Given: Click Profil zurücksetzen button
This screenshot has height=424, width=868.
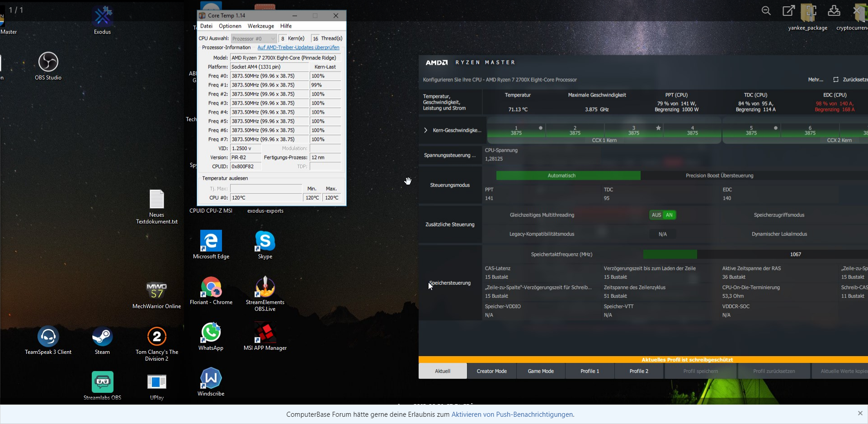Looking at the screenshot, I should click(x=774, y=371).
